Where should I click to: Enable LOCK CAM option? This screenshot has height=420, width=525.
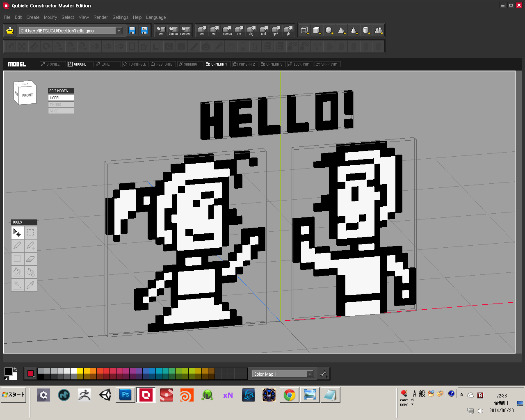click(300, 64)
